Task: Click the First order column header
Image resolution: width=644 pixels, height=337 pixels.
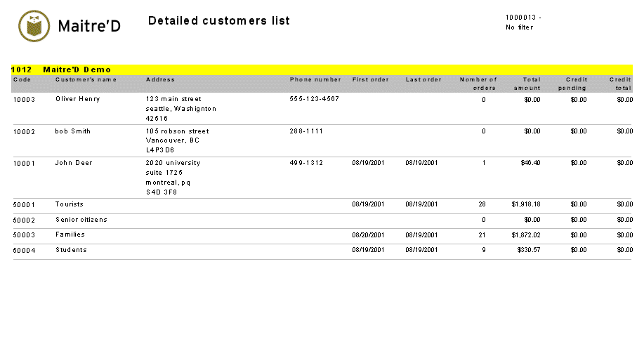Action: 370,79
